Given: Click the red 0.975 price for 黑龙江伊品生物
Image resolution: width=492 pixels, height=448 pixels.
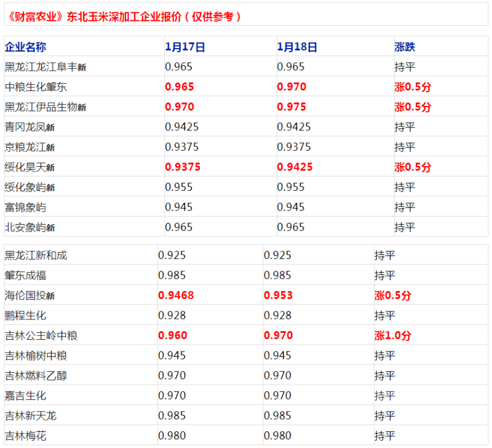Looking at the screenshot, I should click(292, 107).
